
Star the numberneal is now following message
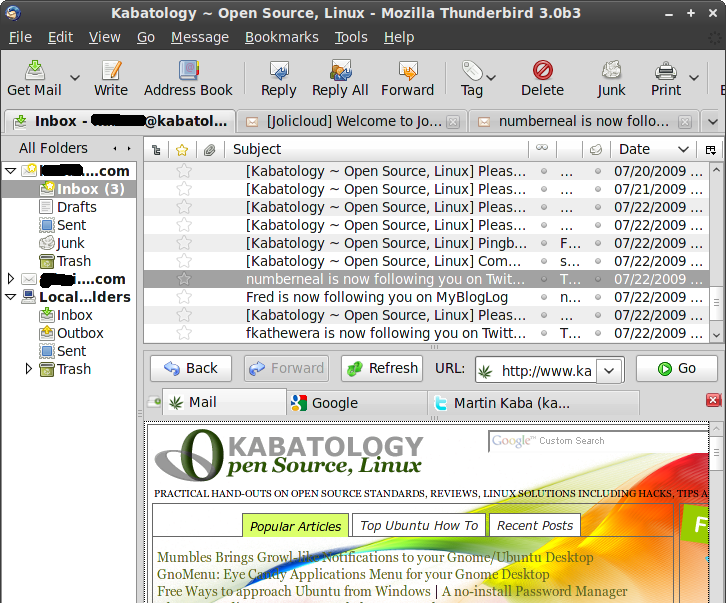pos(183,279)
